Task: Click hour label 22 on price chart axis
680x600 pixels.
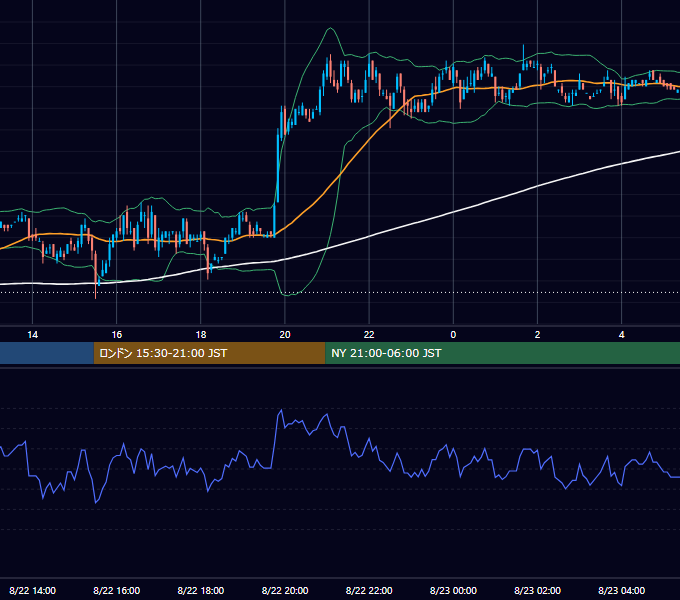Action: tap(369, 335)
